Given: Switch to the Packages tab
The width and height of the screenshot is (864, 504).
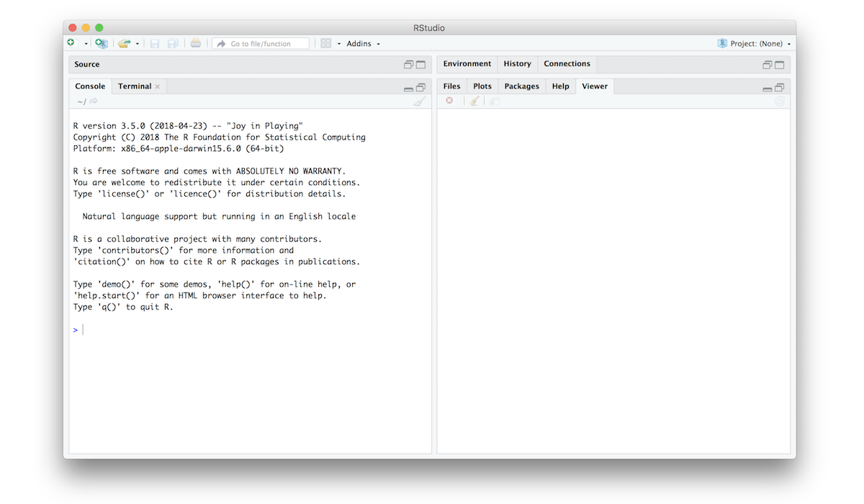Looking at the screenshot, I should coord(522,86).
